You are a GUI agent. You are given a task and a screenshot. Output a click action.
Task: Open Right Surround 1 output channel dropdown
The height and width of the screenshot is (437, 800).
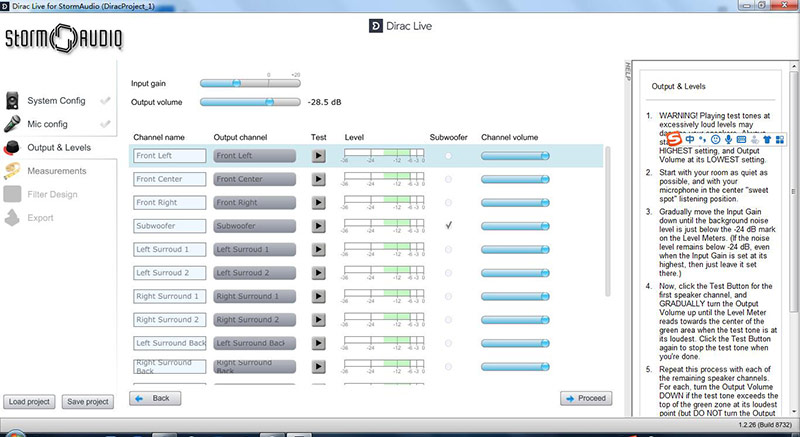(255, 296)
